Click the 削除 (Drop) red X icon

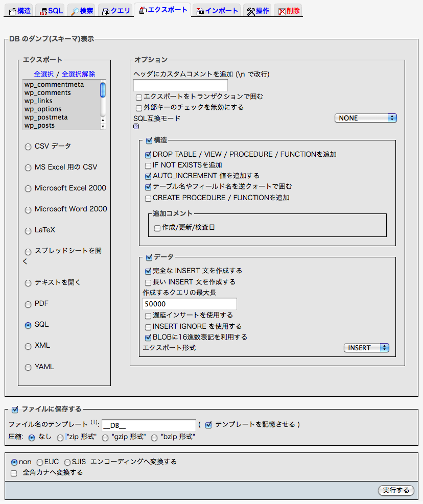(x=281, y=11)
